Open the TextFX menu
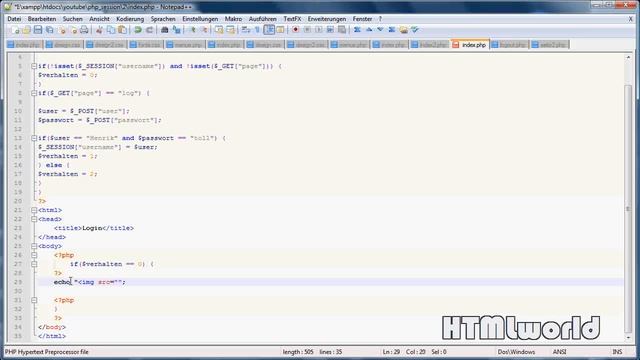This screenshot has width=640, height=360. (x=292, y=19)
